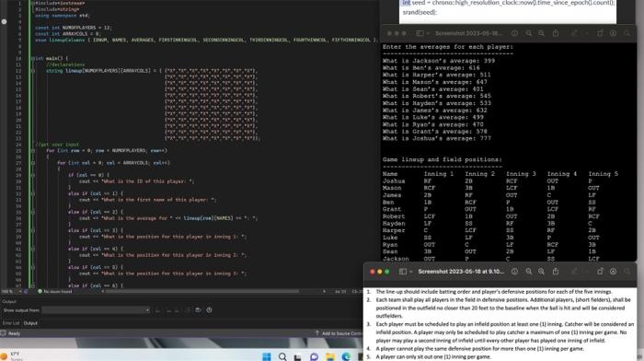
Task: Switch to Output tab
Action: pyautogui.click(x=30, y=323)
